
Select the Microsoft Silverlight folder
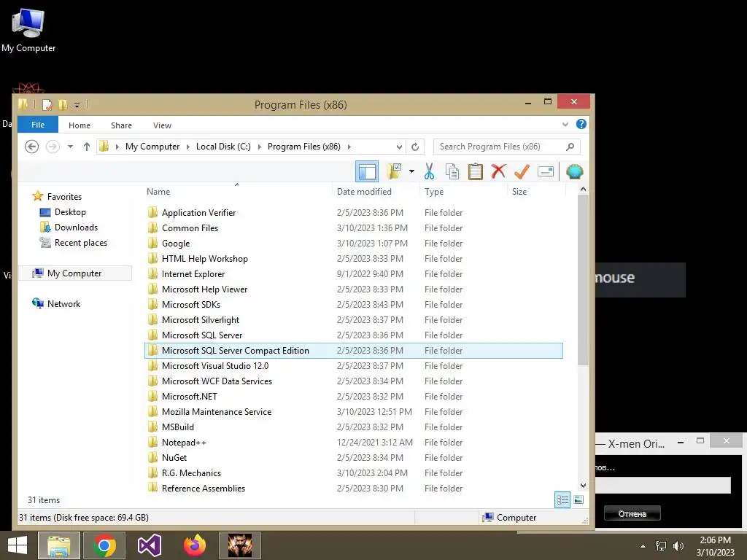(353, 320)
